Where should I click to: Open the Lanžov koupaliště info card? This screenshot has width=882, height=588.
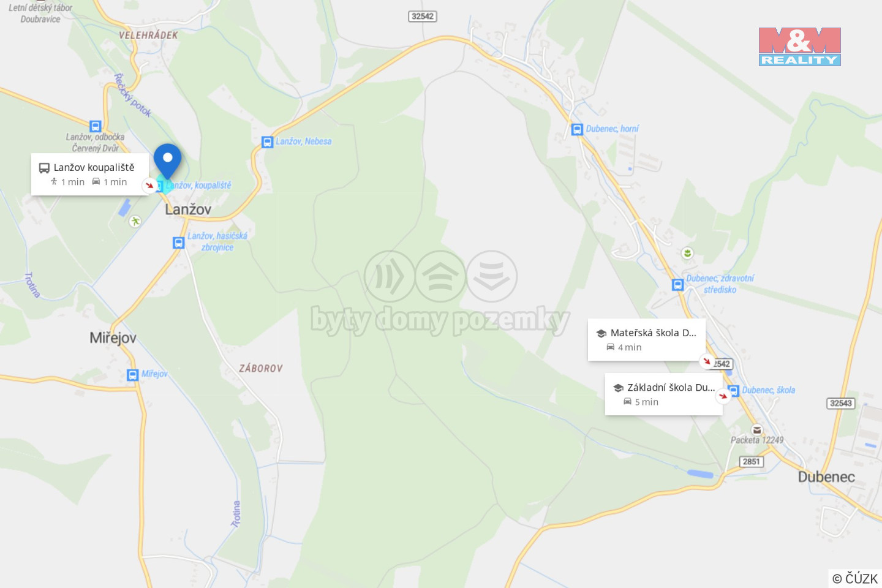90,175
